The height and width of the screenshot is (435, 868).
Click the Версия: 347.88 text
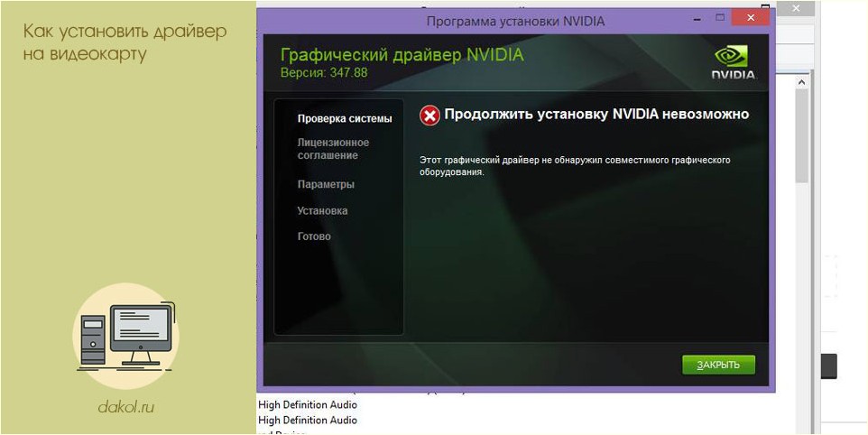click(324, 72)
